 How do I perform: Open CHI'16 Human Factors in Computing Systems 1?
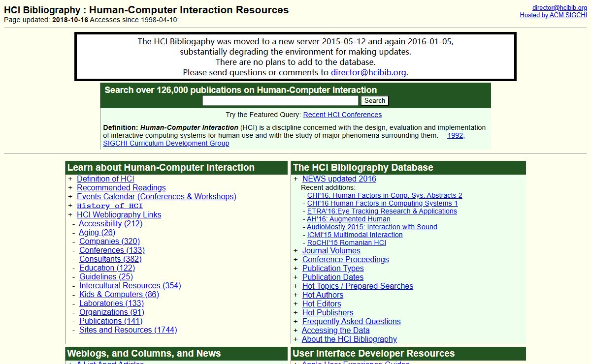382,204
